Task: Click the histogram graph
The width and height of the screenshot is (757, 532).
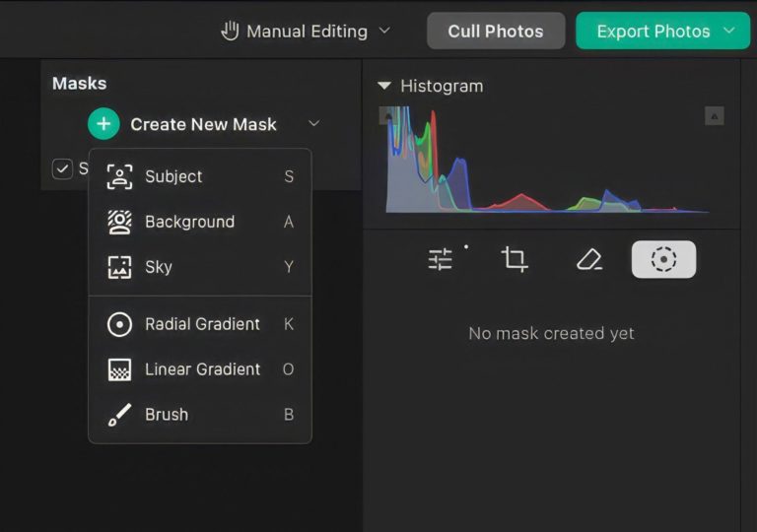Action: (x=550, y=160)
